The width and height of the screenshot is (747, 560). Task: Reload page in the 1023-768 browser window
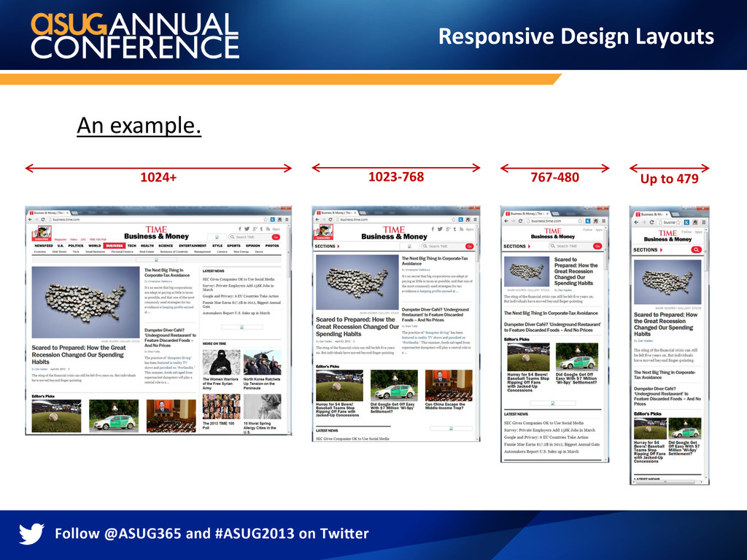[330, 219]
